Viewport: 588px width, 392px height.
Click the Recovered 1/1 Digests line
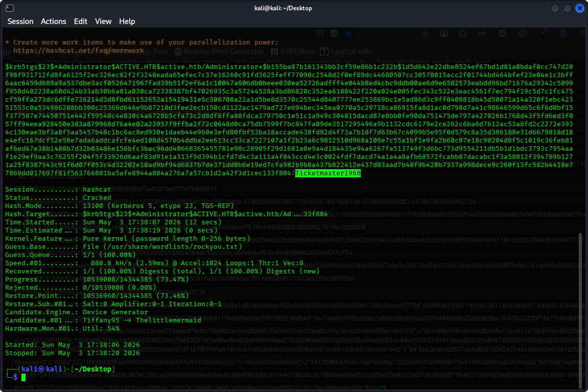(x=162, y=271)
